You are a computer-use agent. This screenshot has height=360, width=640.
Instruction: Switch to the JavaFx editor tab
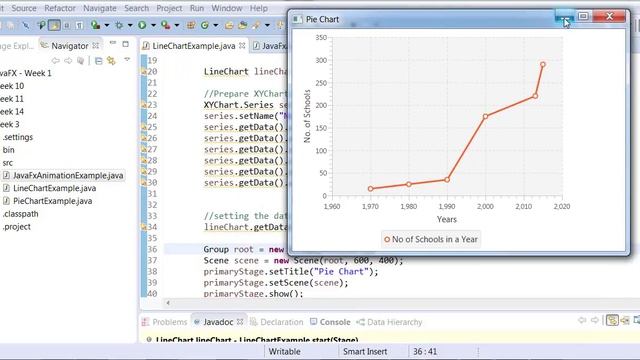tap(270, 46)
